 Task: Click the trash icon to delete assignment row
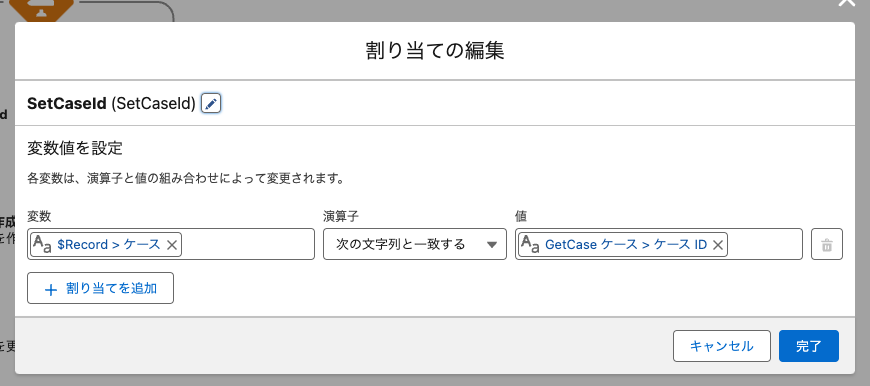[827, 244]
